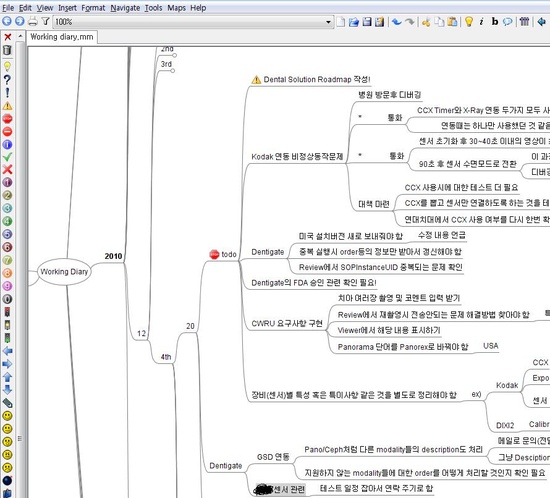Add the question mark icon from sidebar
The image size is (550, 498).
coord(7,80)
